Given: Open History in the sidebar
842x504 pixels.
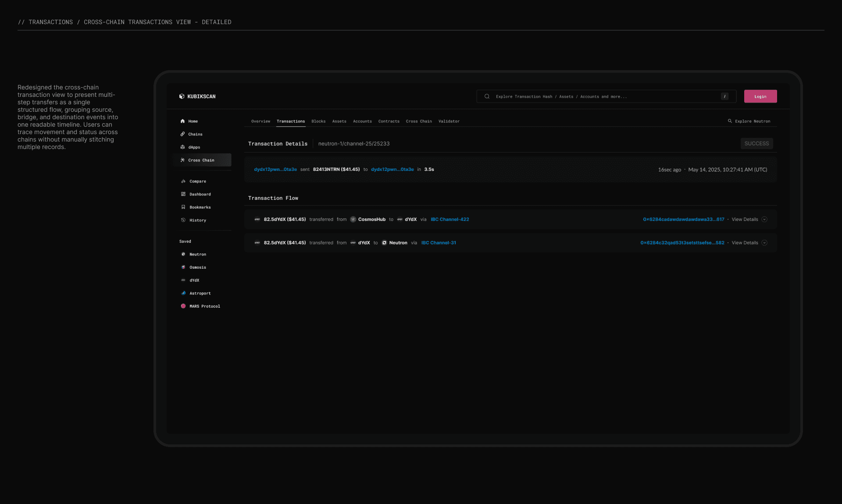Looking at the screenshot, I should [x=197, y=220].
